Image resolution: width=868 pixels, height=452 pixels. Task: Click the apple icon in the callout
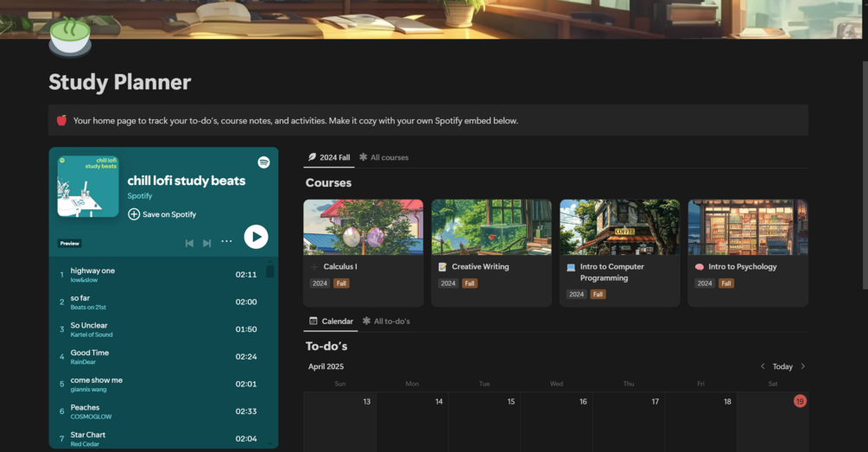coord(61,120)
